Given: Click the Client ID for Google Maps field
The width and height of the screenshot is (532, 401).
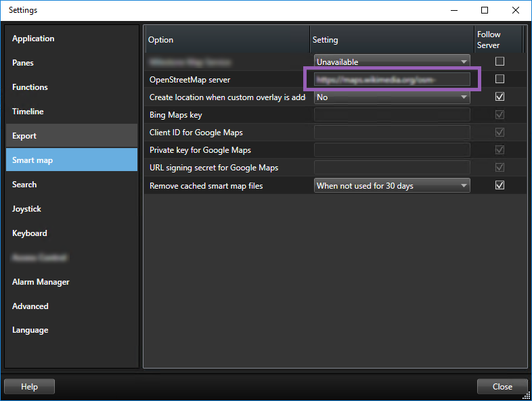Looking at the screenshot, I should point(392,133).
